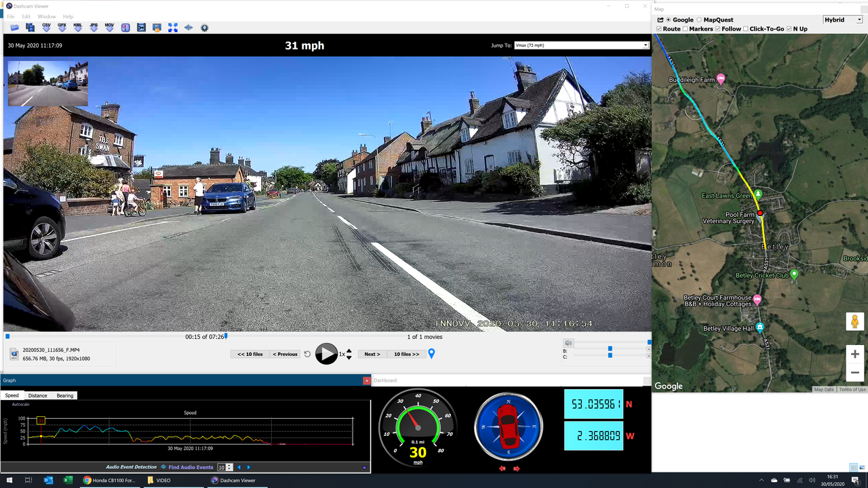Go to next audio event arrow
The width and height of the screenshot is (868, 488).
(248, 467)
